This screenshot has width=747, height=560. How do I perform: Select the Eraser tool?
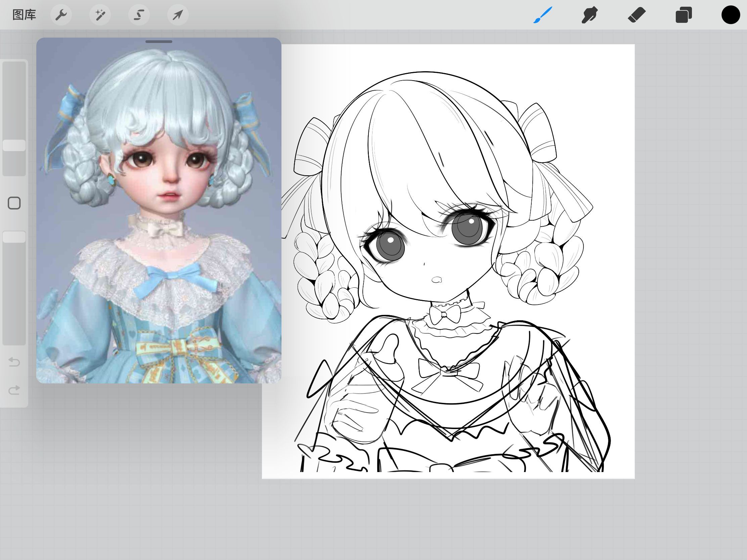point(636,15)
